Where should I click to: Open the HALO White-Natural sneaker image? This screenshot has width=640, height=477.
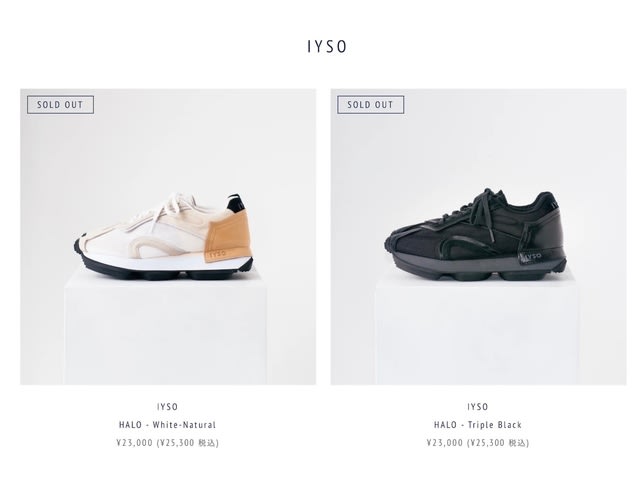[x=168, y=237]
